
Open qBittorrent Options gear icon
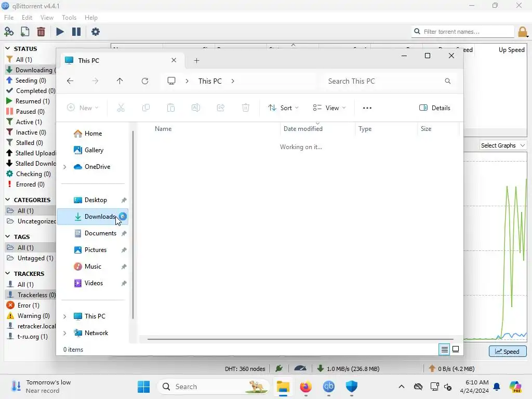[x=96, y=32]
